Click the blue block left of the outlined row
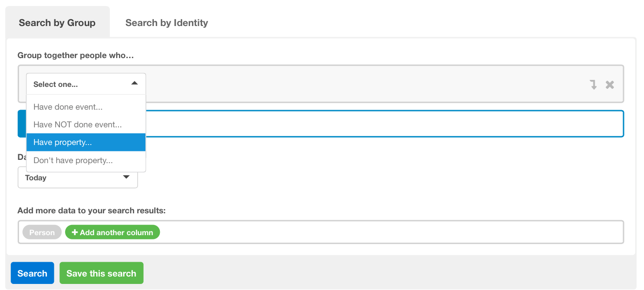The width and height of the screenshot is (644, 290). click(21, 124)
